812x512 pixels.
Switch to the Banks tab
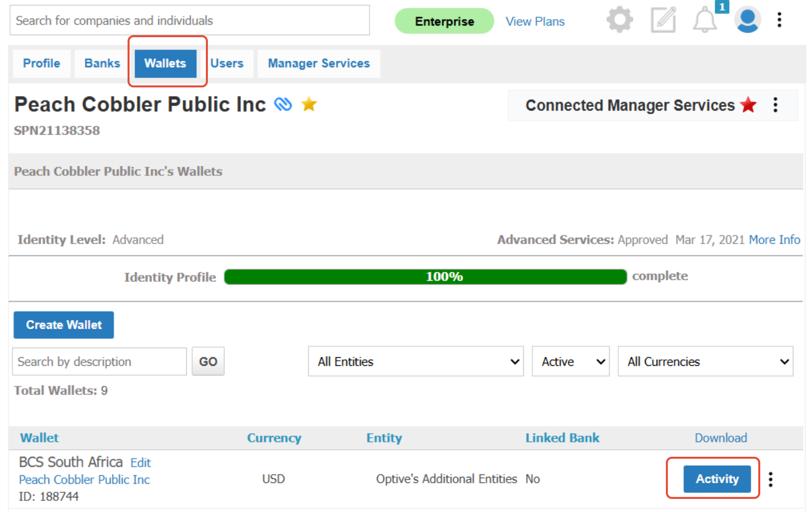(102, 63)
